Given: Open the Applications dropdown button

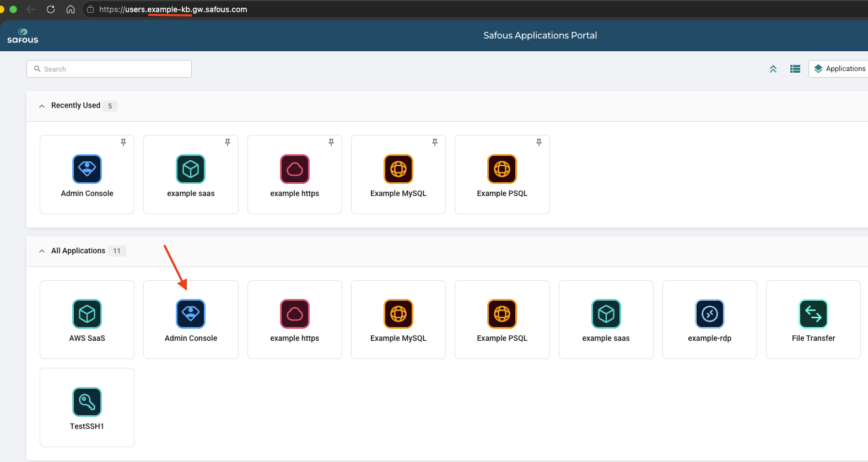Looking at the screenshot, I should tap(839, 69).
